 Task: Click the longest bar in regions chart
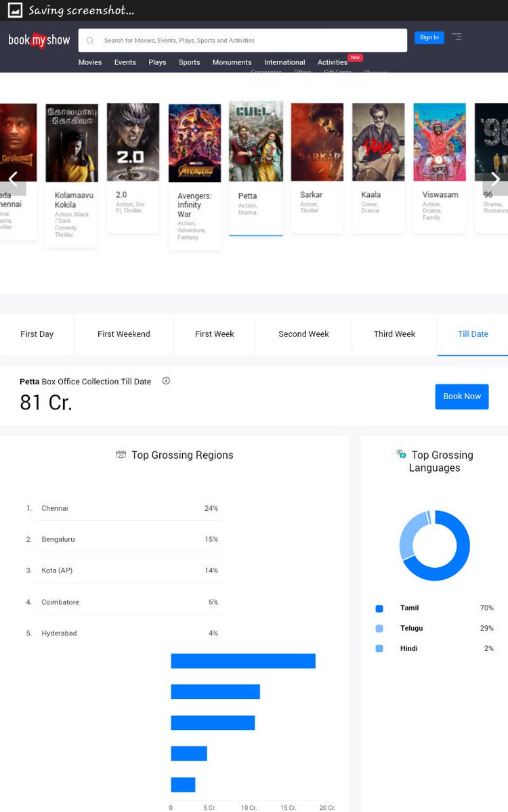coord(243,661)
